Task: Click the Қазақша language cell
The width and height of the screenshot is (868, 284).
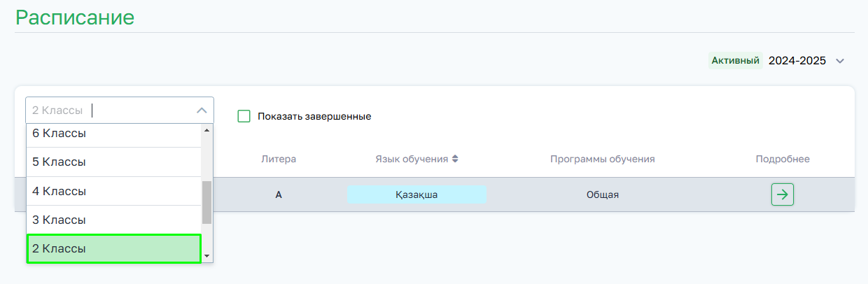Action: click(416, 194)
